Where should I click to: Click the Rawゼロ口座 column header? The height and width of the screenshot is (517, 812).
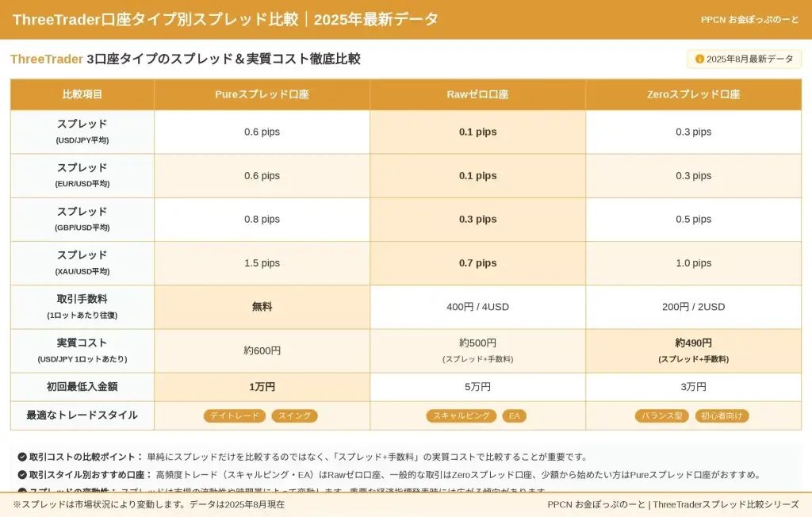click(477, 94)
